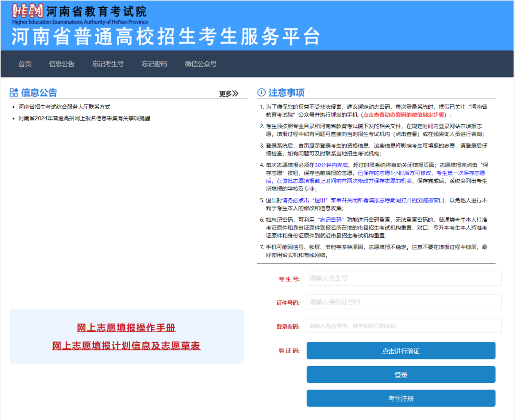Open 信息公告 in the navigation bar
This screenshot has height=420, width=515.
click(x=62, y=64)
